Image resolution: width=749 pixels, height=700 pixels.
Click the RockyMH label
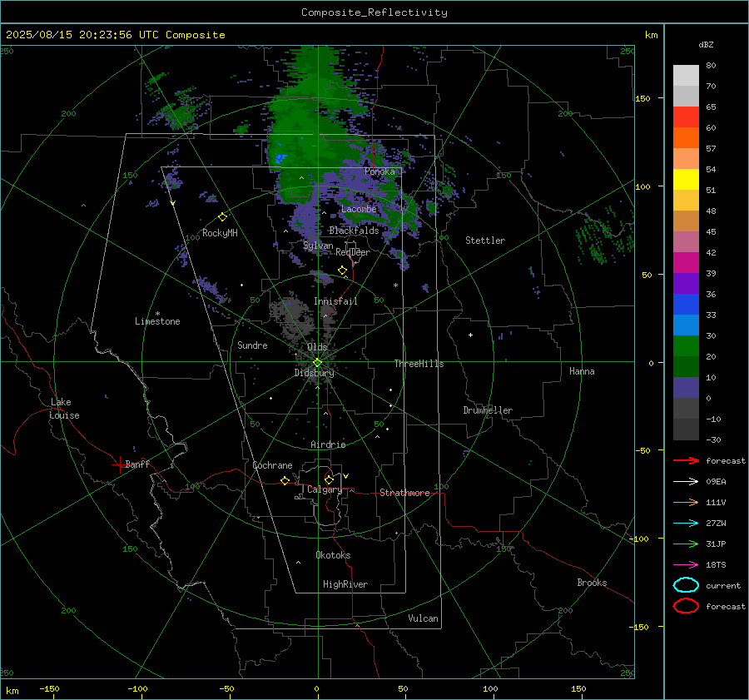click(220, 233)
